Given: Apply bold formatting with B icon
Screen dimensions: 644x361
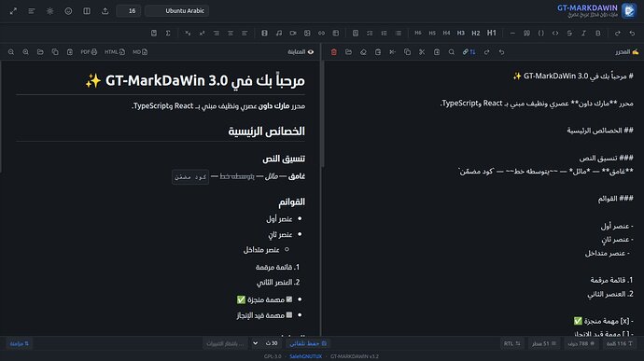Looking at the screenshot, I should pyautogui.click(x=598, y=33).
